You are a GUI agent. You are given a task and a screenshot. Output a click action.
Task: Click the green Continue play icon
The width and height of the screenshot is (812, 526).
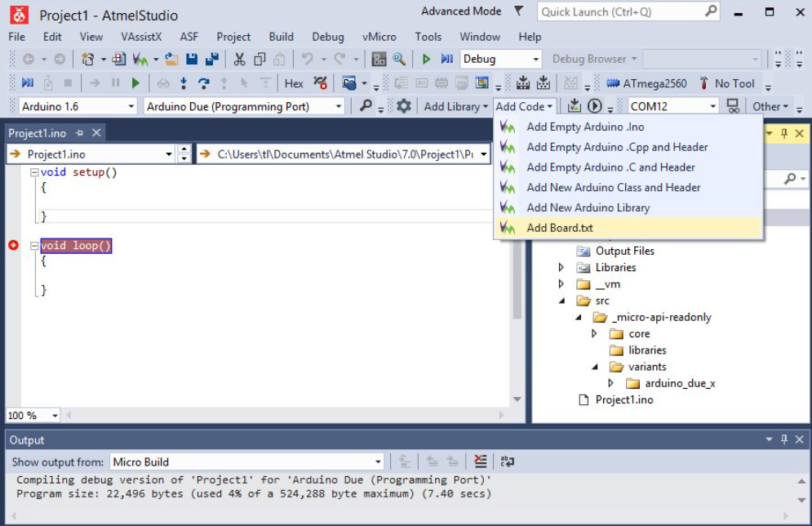[135, 83]
